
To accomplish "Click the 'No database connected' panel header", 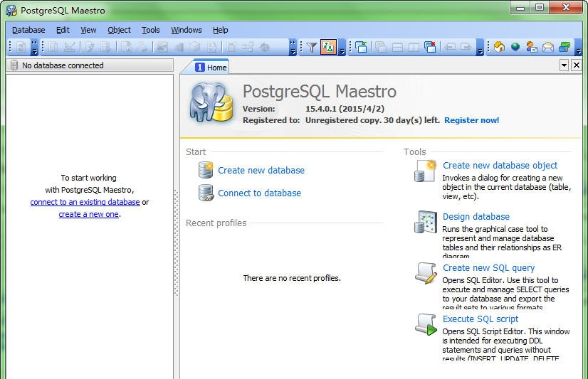I will (90, 65).
